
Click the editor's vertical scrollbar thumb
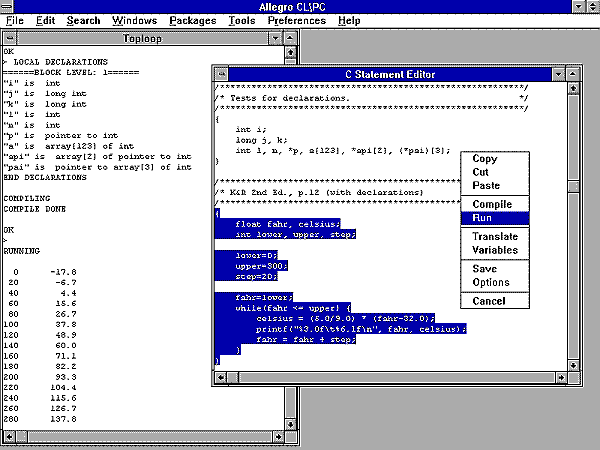(x=572, y=186)
